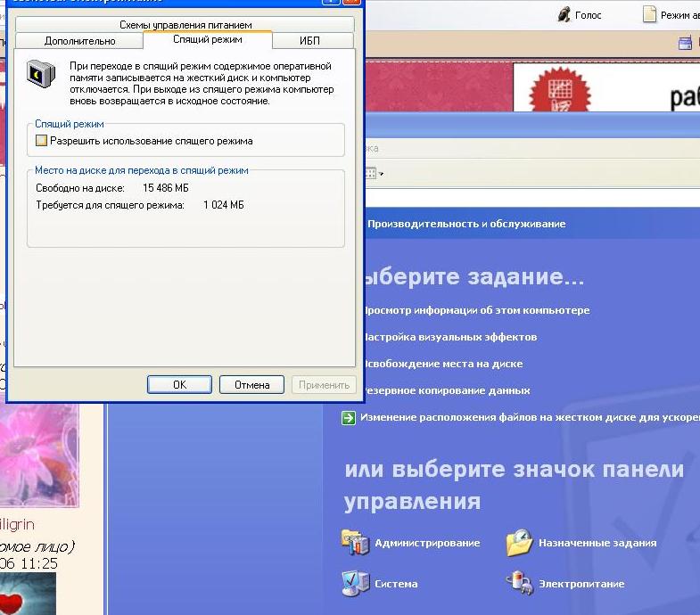Open Администрирование control panel icon
Image resolution: width=700 pixels, height=615 pixels.
click(356, 543)
